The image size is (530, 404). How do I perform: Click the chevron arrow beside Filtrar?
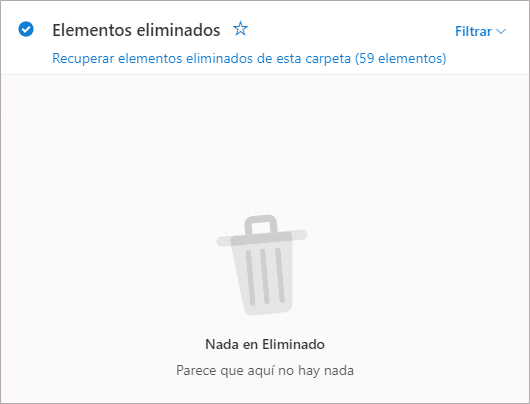click(x=501, y=31)
